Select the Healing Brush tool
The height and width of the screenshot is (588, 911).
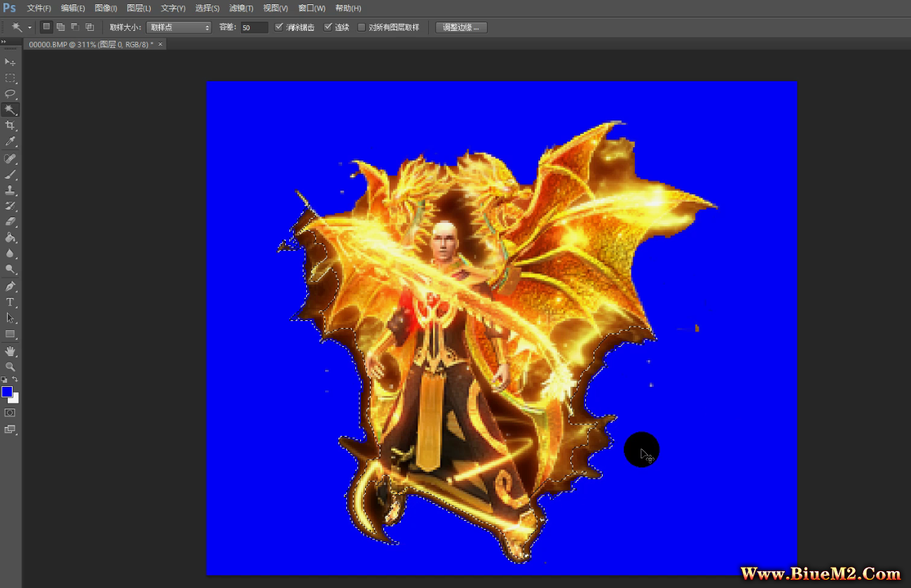point(10,159)
